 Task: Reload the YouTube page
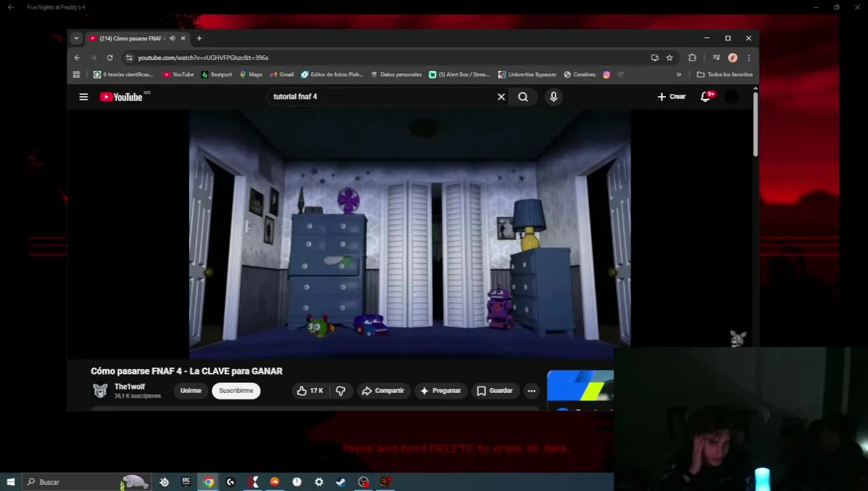click(x=110, y=58)
